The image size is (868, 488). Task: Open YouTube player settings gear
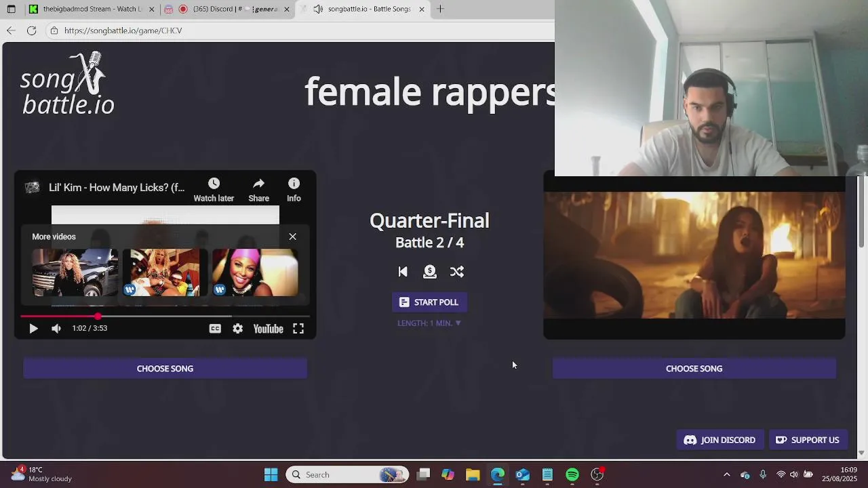tap(237, 329)
